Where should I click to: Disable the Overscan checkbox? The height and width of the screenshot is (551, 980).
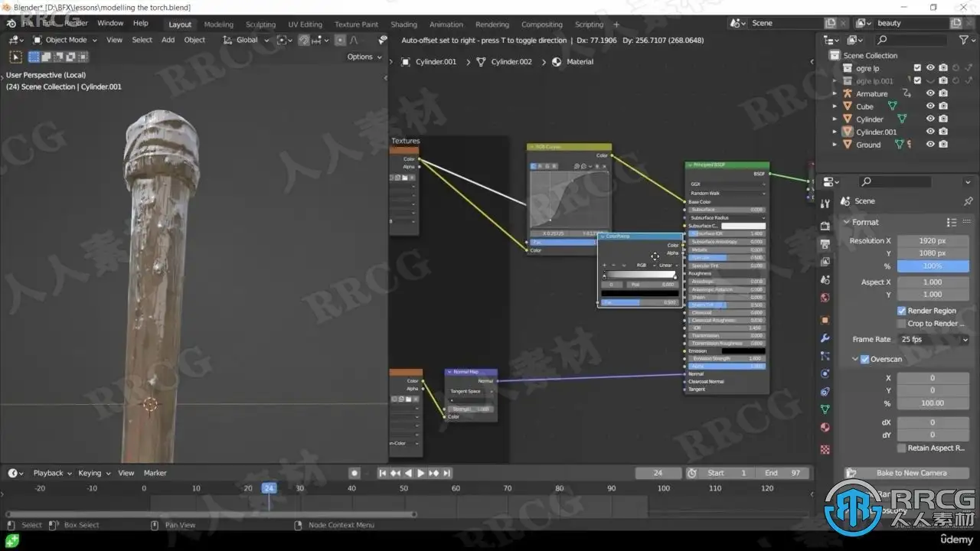tap(865, 359)
